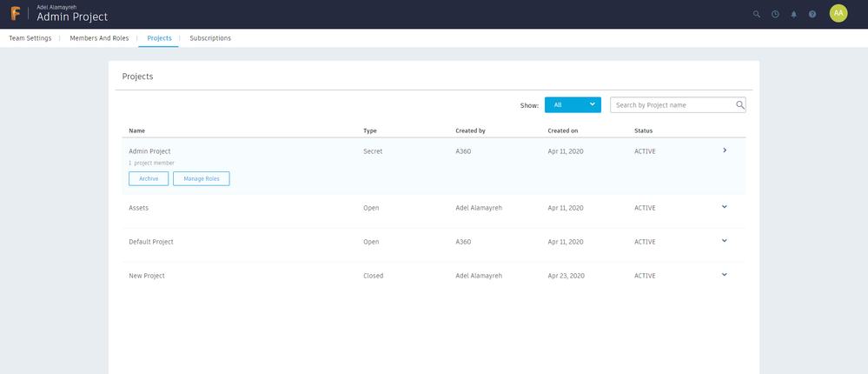Expand the Default Project row
The height and width of the screenshot is (374, 868).
(725, 240)
